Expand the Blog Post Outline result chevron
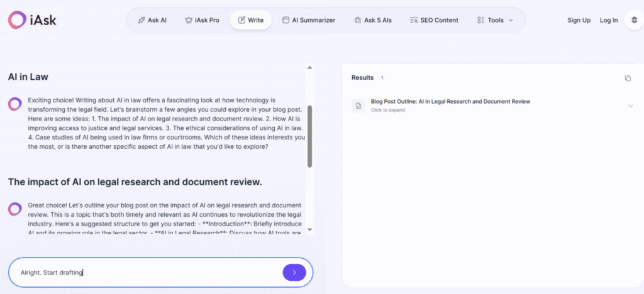The image size is (644, 294). (630, 106)
